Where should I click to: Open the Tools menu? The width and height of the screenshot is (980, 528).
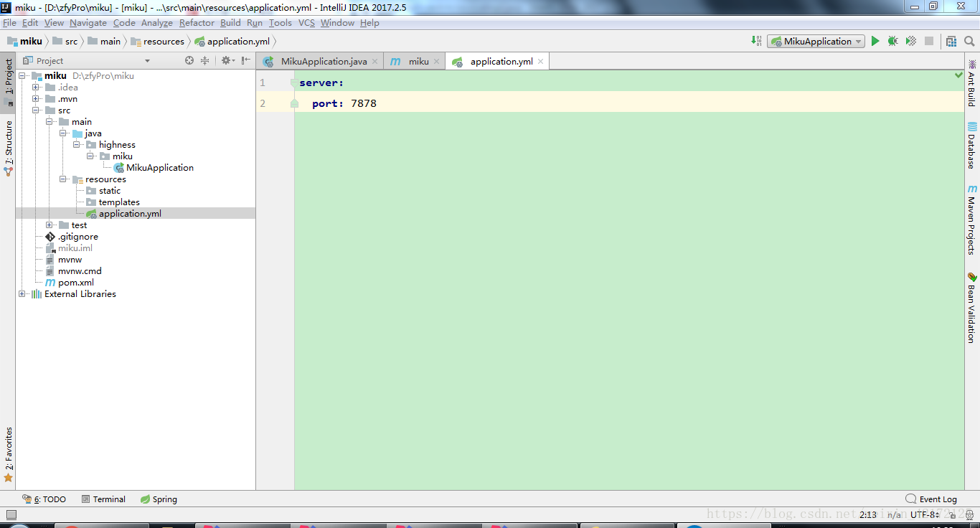(281, 23)
